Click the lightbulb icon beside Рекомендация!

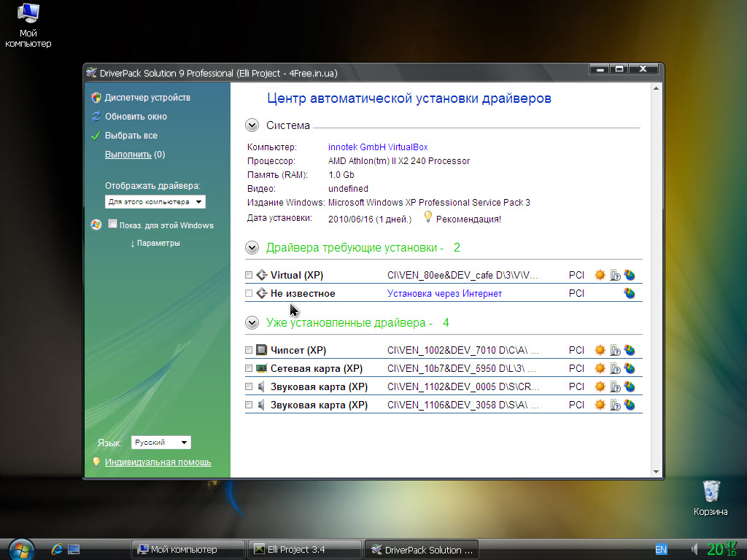pyautogui.click(x=427, y=217)
